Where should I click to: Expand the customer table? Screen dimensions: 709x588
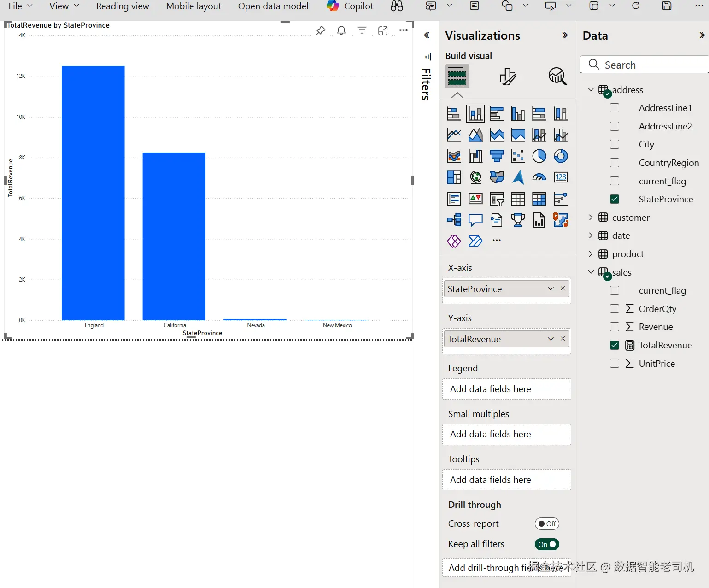click(x=591, y=217)
